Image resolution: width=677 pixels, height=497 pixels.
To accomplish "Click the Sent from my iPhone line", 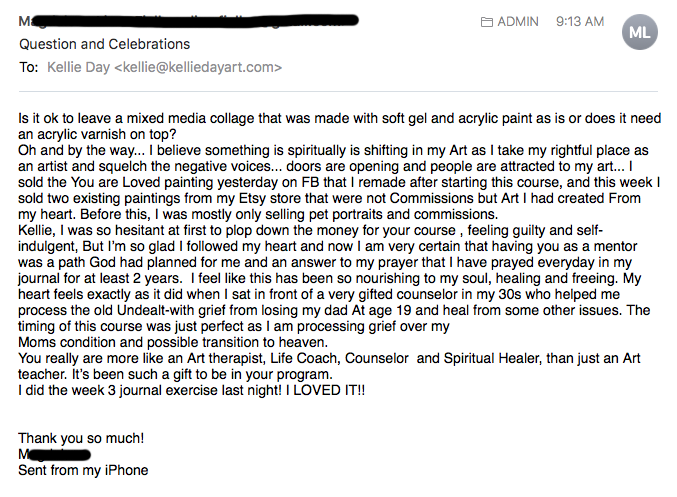I will tap(83, 470).
